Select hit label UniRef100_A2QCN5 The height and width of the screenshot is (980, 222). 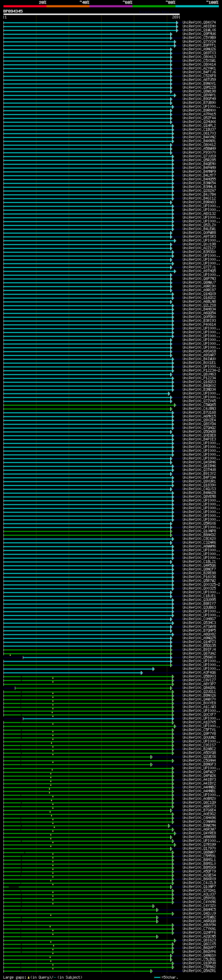click(x=199, y=936)
